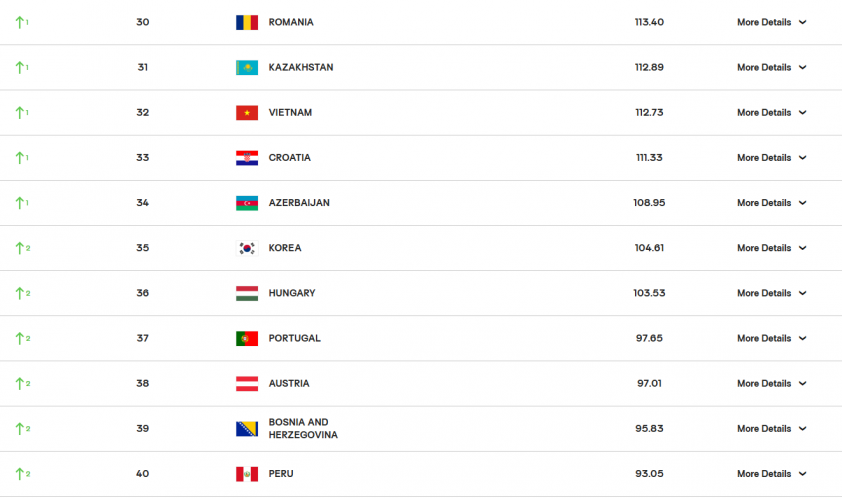Open the More Details chevron for Hungary
Image resolution: width=842 pixels, height=498 pixels.
coord(802,293)
